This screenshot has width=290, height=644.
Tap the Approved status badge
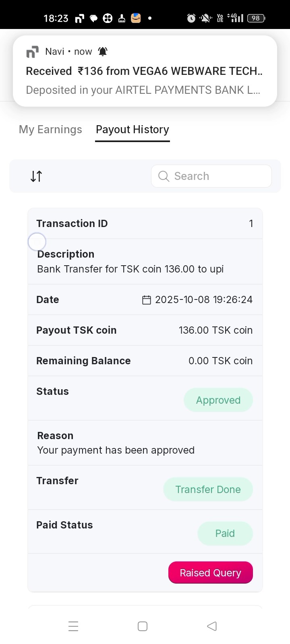coord(218,400)
